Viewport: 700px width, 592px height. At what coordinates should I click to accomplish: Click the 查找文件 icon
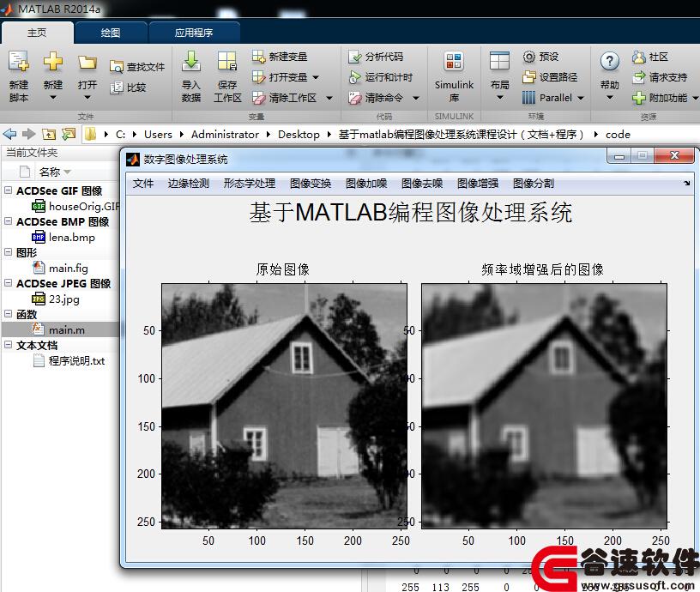click(116, 67)
